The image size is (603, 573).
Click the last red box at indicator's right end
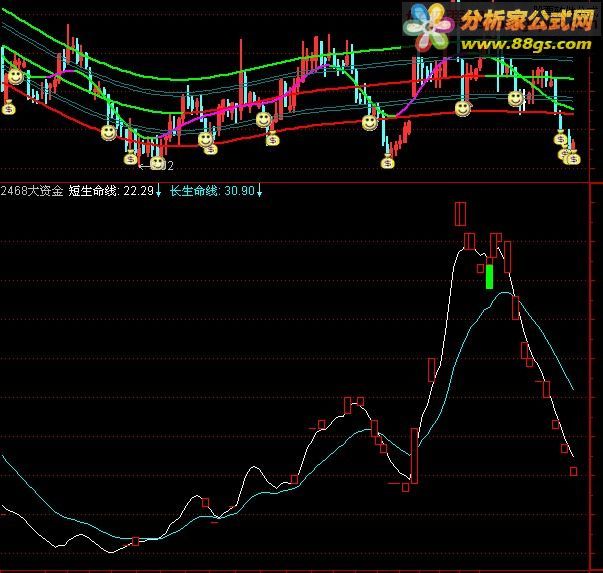573,471
